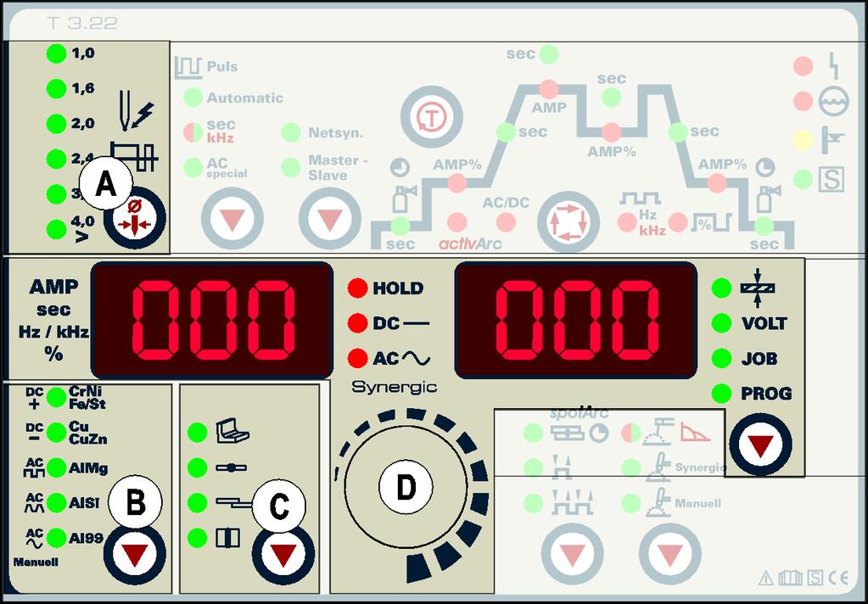Click the lightning error indicator icon
Viewport: 868px width, 604px height.
832,66
